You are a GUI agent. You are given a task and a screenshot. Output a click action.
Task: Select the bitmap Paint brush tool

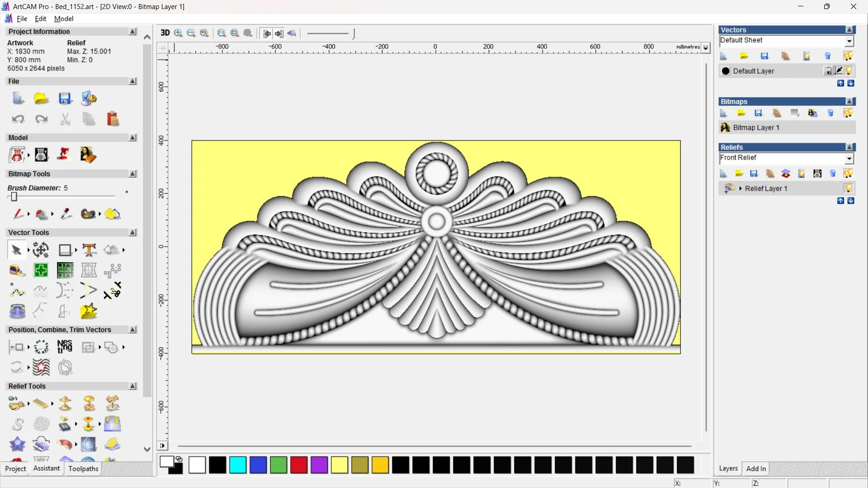coord(18,214)
